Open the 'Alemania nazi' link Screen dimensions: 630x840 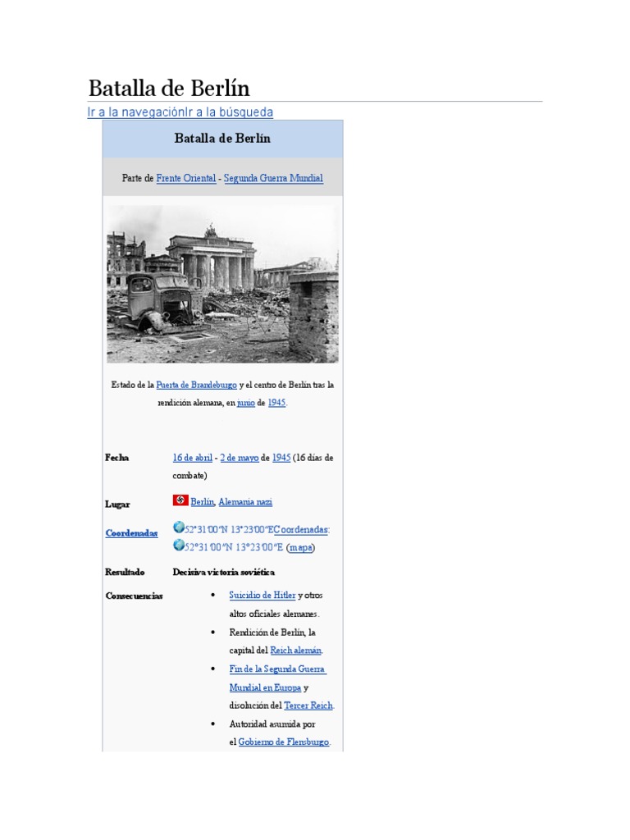point(245,502)
